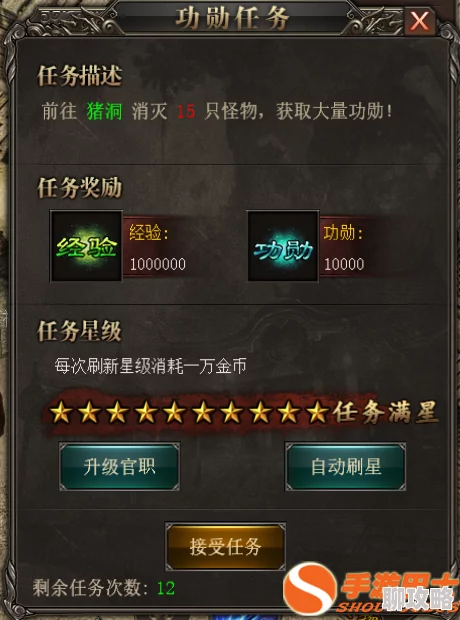Select the fifth gold star in rating row

(x=175, y=412)
